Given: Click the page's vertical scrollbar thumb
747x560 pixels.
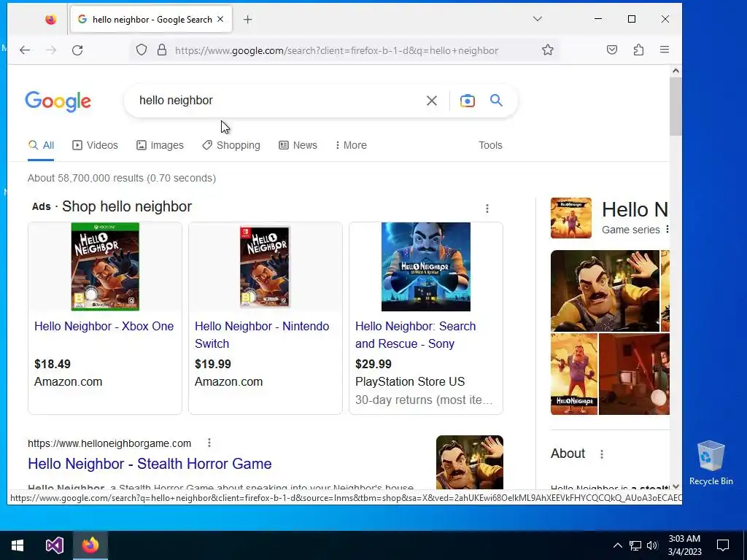Looking at the screenshot, I should tap(676, 106).
